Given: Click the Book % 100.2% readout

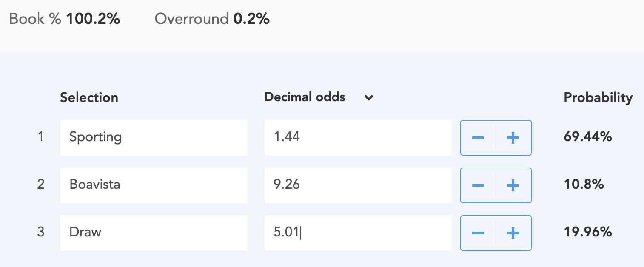Looking at the screenshot, I should coord(65,19).
